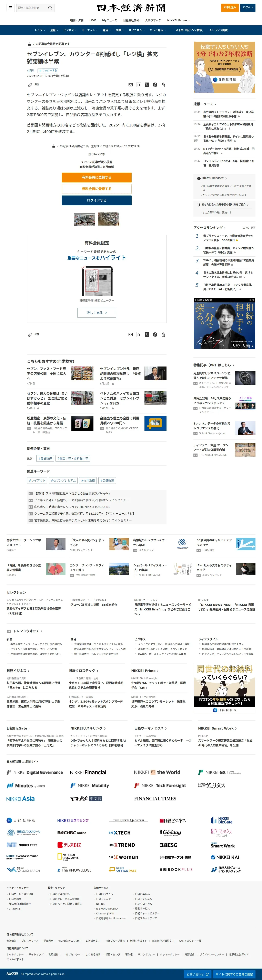Viewport: 262px width, 980px height.
Task: Click the 小売り category link
Action: point(30,70)
